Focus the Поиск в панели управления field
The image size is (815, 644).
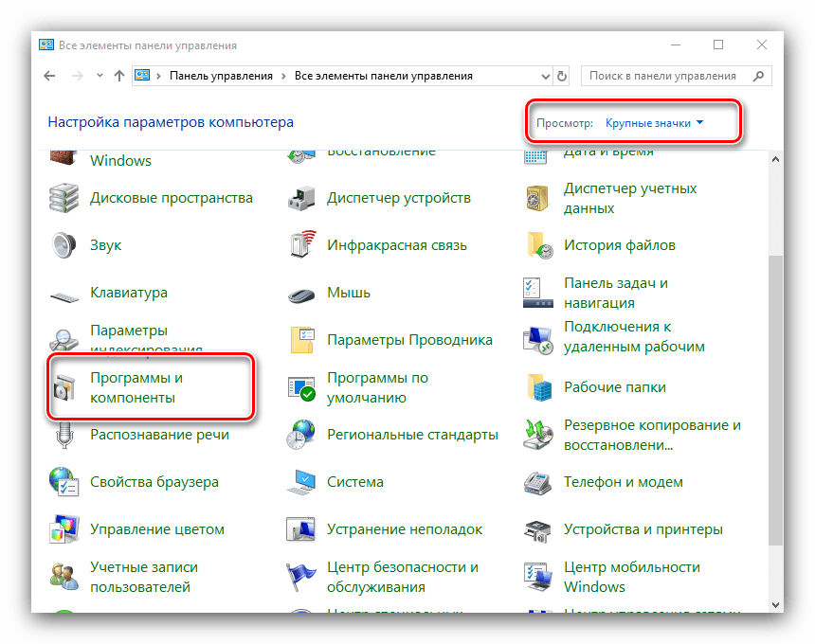[x=662, y=76]
